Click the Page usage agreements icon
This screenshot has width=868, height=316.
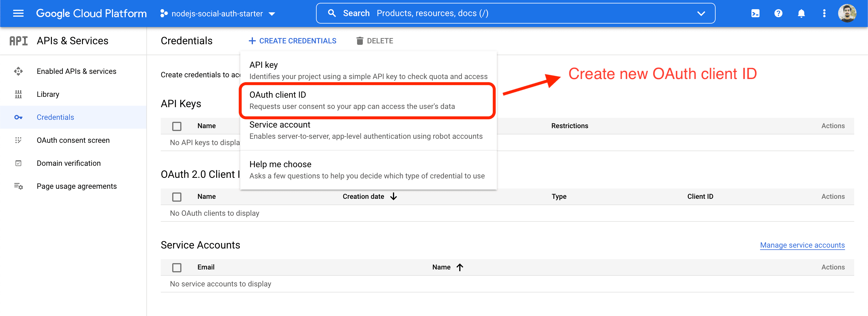click(18, 186)
